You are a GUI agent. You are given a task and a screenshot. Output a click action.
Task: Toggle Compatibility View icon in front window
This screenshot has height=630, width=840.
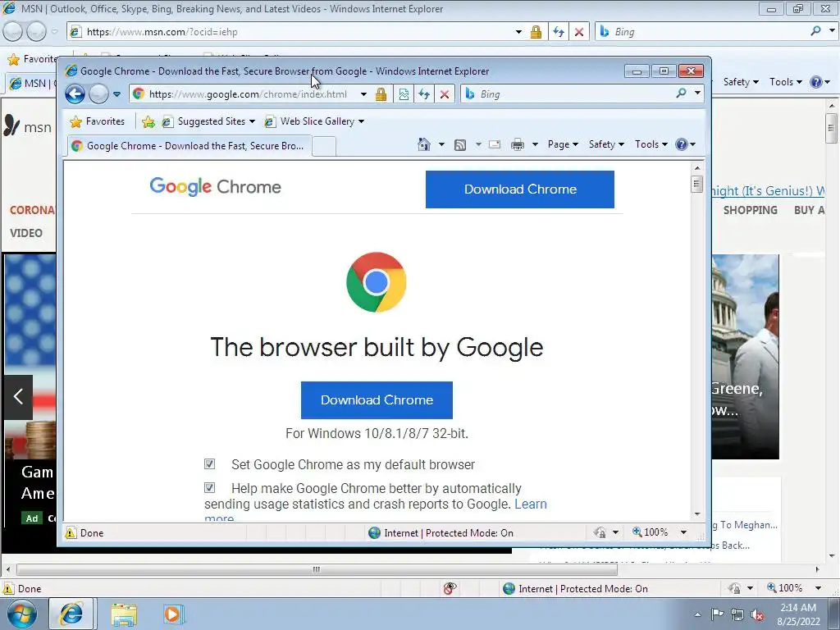click(404, 94)
